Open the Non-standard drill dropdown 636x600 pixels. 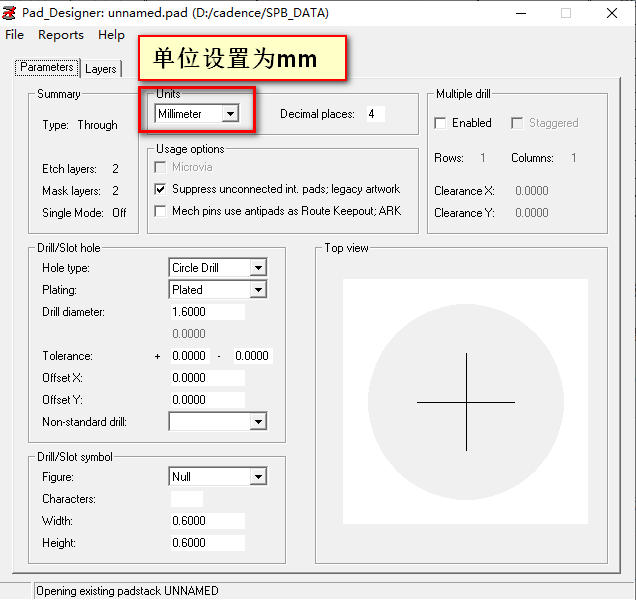(x=258, y=422)
